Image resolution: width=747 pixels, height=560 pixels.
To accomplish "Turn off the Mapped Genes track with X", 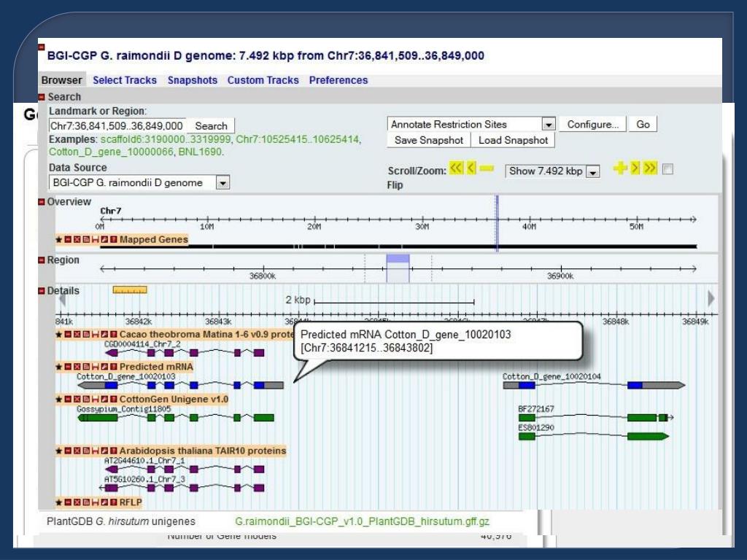I will pos(77,239).
